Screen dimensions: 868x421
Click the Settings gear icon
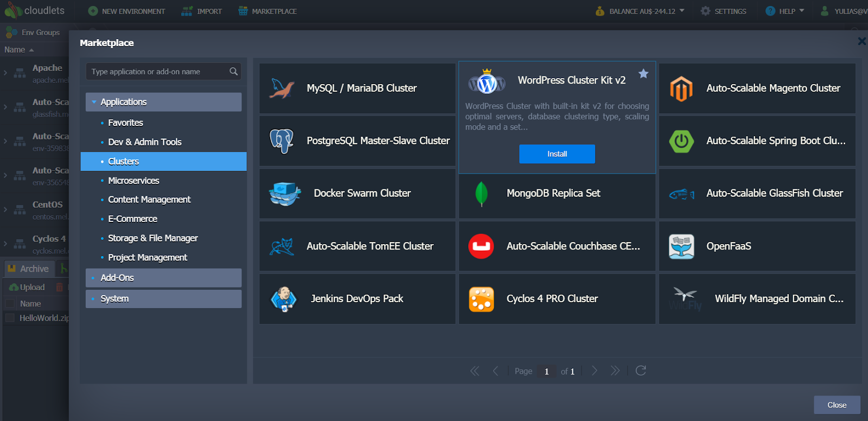[705, 11]
